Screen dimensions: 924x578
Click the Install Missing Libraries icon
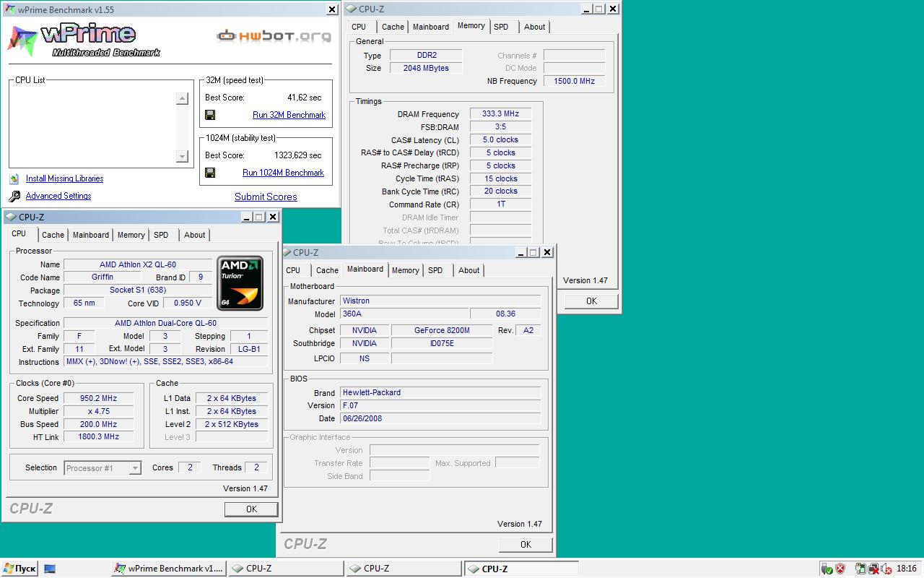14,178
